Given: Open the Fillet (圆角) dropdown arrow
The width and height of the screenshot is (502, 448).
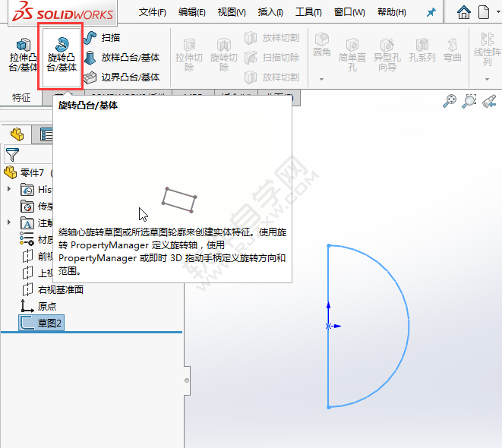Looking at the screenshot, I should [321, 79].
